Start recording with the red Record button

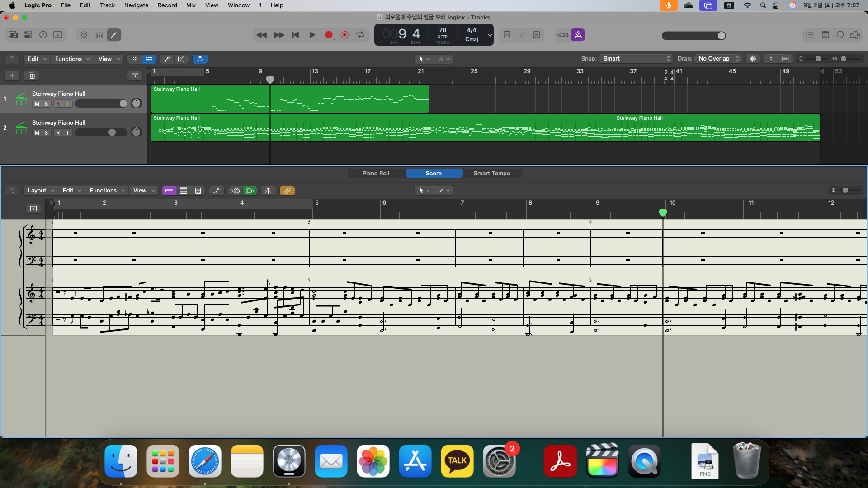(329, 35)
